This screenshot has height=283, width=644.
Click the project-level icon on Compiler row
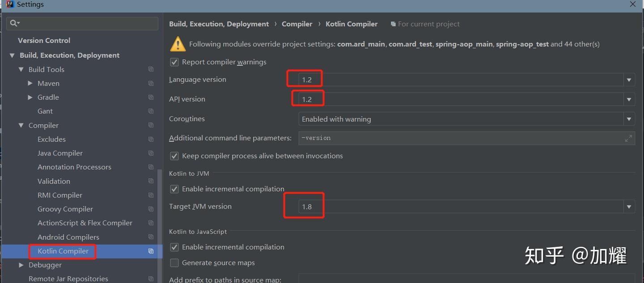coord(151,125)
